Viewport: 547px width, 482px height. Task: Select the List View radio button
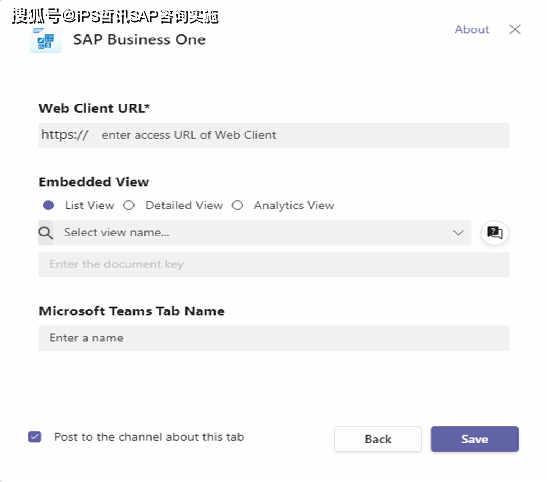pyautogui.click(x=48, y=205)
